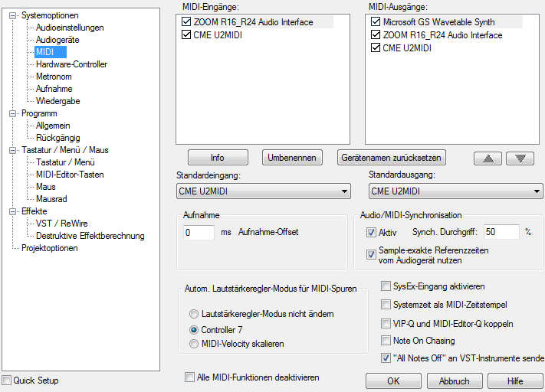This screenshot has height=392, width=545.
Task: Edit the Synch. Durchgriff percentage field
Action: (501, 231)
